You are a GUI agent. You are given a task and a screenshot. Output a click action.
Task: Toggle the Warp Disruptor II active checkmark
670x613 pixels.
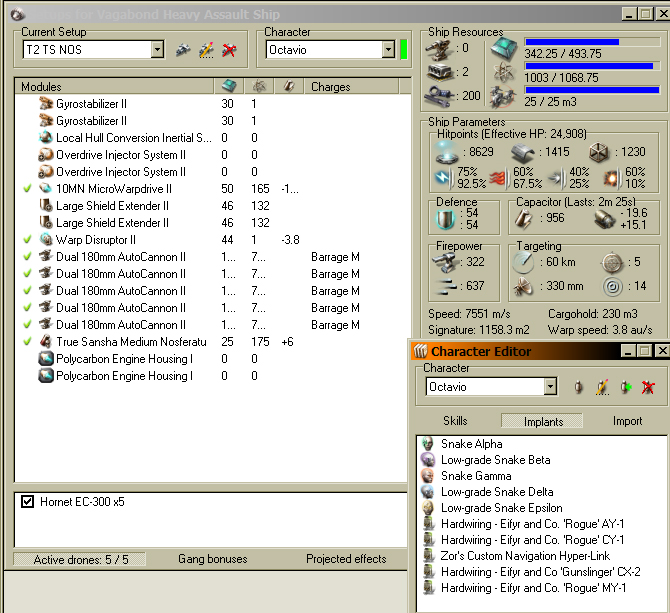[27, 240]
